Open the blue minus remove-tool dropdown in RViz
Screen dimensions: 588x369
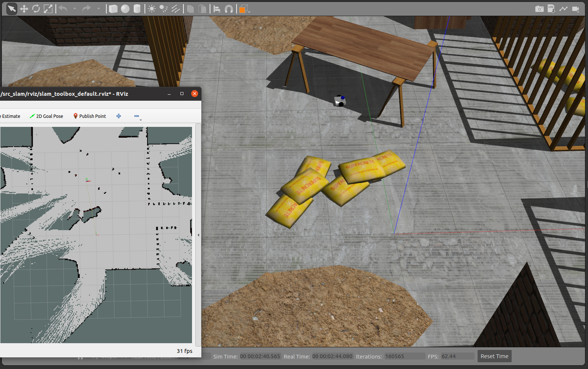pos(137,117)
